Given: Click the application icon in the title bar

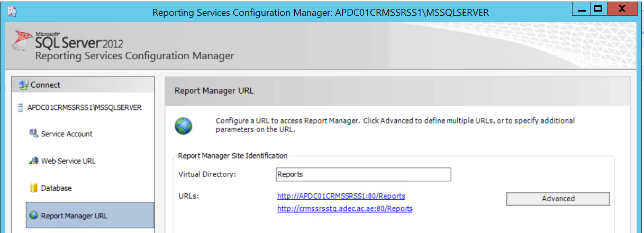Looking at the screenshot, I should tap(13, 11).
